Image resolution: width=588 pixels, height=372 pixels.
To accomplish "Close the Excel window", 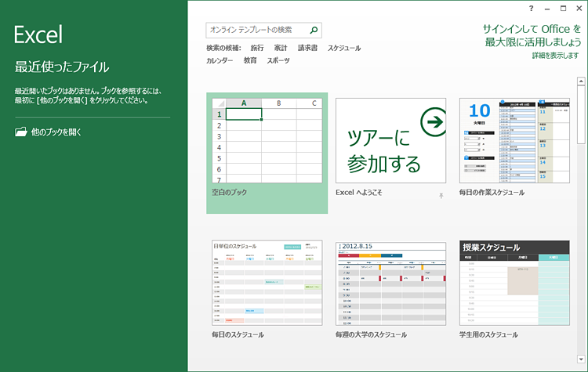I will click(x=579, y=9).
